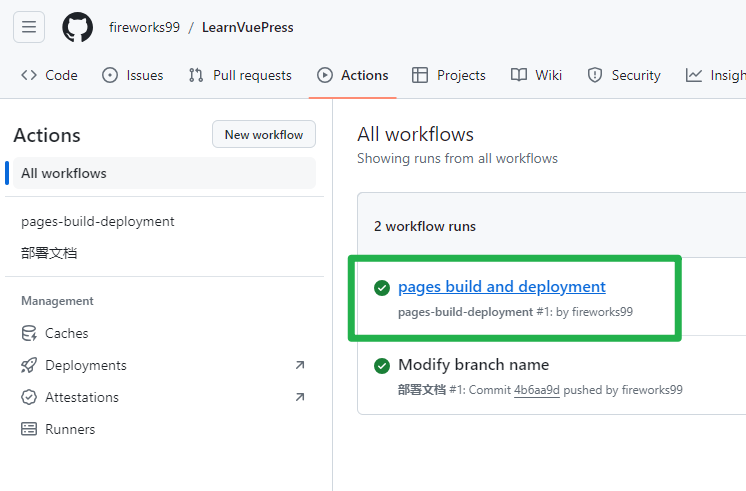Open the Issues tab

pos(133,75)
